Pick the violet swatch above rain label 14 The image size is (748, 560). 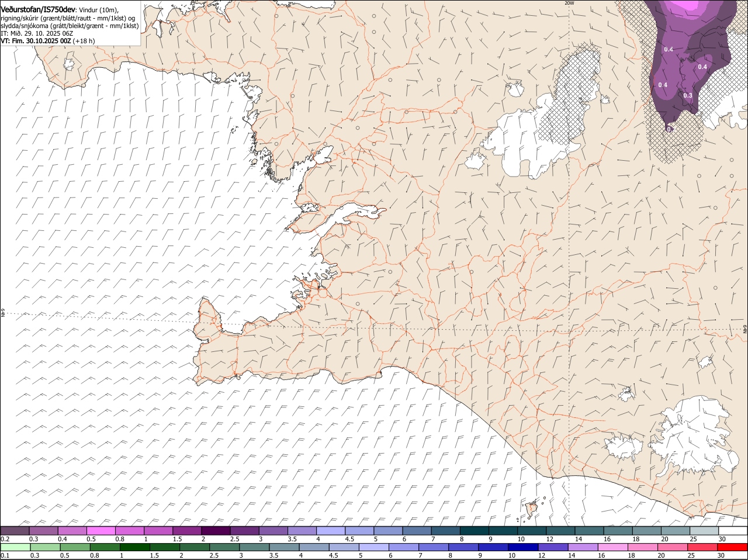(x=583, y=547)
